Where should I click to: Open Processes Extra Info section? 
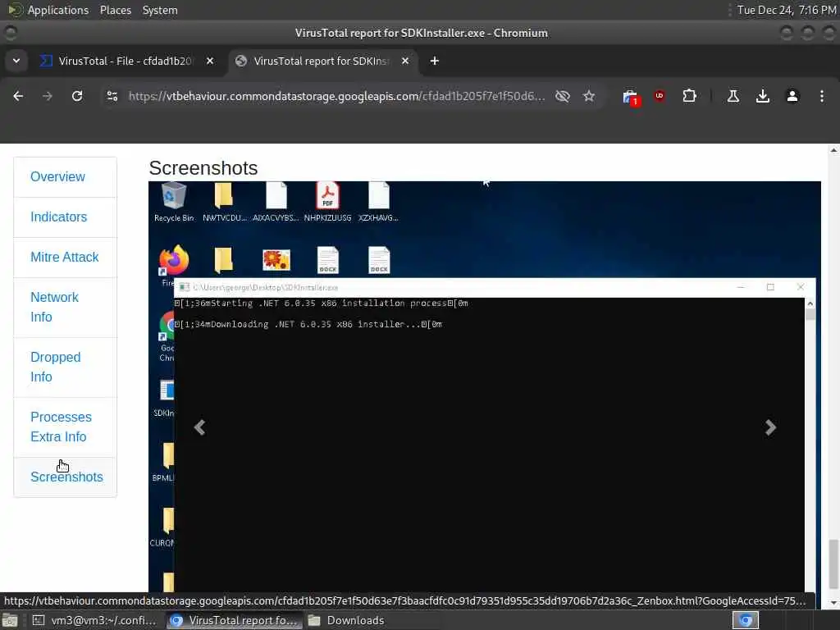click(x=61, y=427)
